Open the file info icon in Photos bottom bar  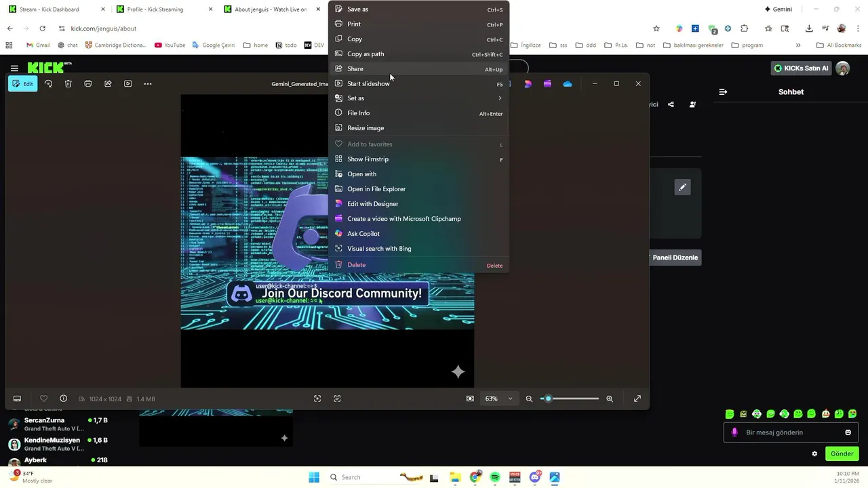coord(63,399)
